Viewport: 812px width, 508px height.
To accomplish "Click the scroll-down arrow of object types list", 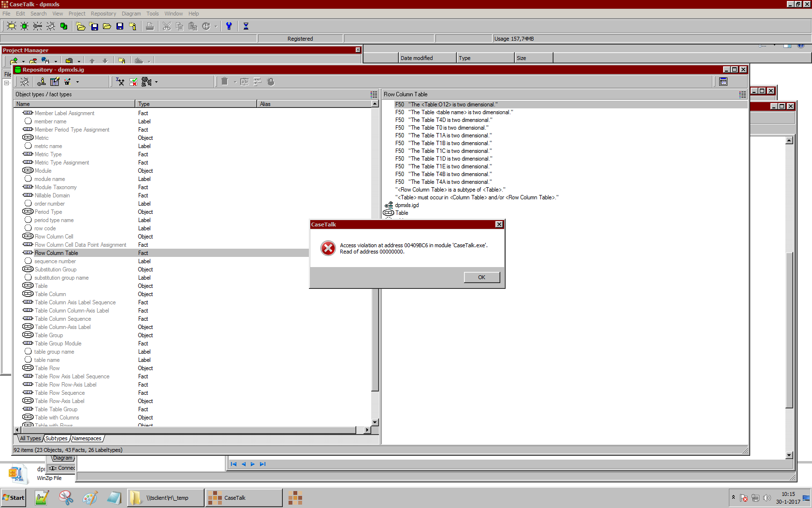I will (x=375, y=422).
